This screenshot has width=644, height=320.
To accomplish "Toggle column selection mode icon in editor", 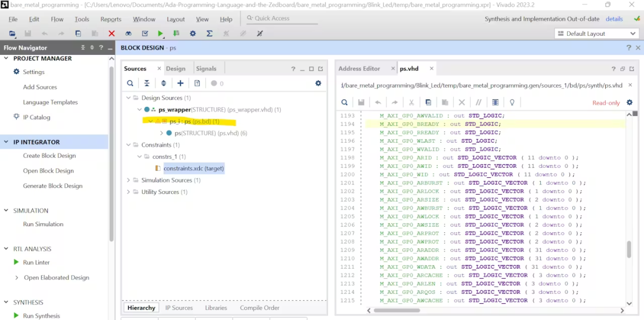I will [496, 102].
